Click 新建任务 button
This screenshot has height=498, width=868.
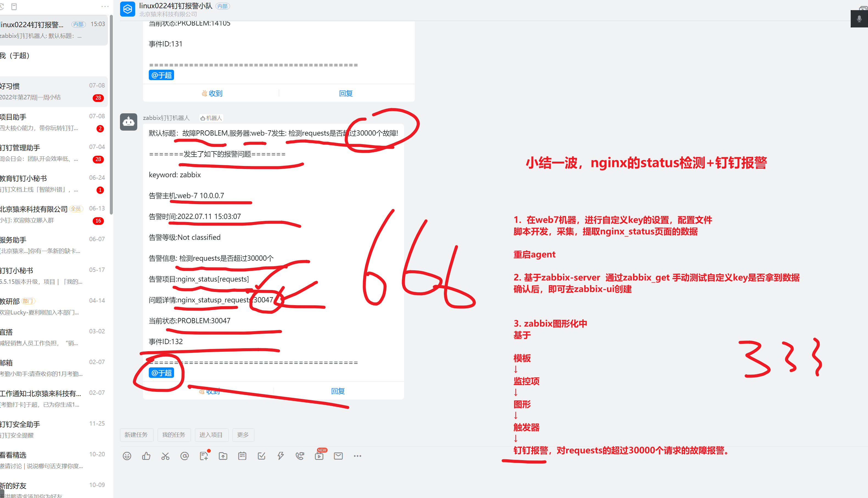click(136, 435)
